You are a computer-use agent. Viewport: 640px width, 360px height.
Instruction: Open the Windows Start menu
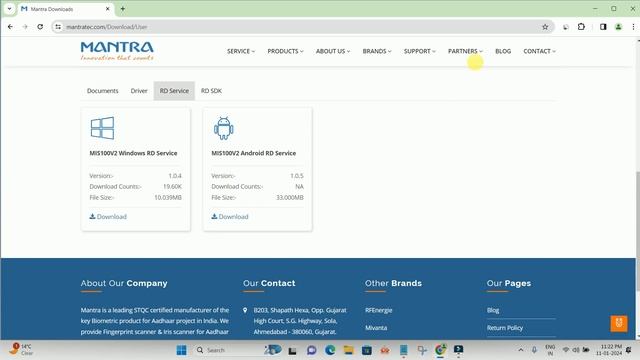182,350
